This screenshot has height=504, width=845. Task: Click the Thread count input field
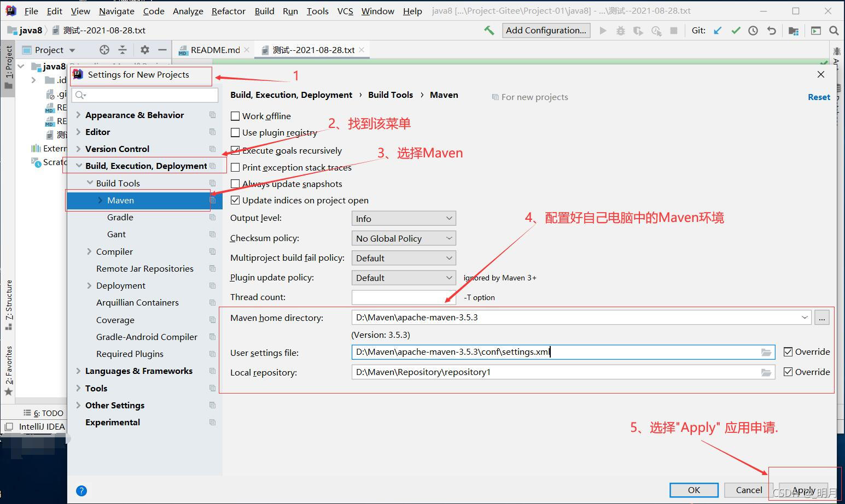point(404,297)
